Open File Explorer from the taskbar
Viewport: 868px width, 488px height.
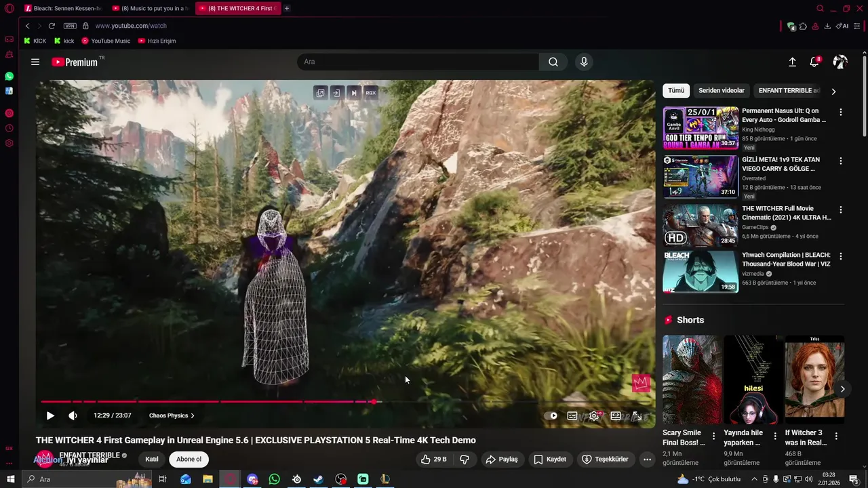click(x=208, y=479)
